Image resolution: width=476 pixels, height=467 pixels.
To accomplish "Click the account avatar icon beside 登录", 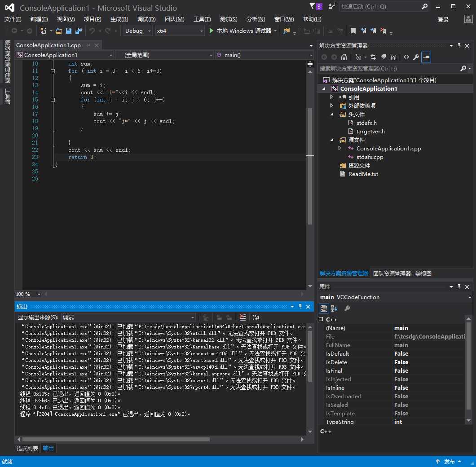I will [468, 19].
